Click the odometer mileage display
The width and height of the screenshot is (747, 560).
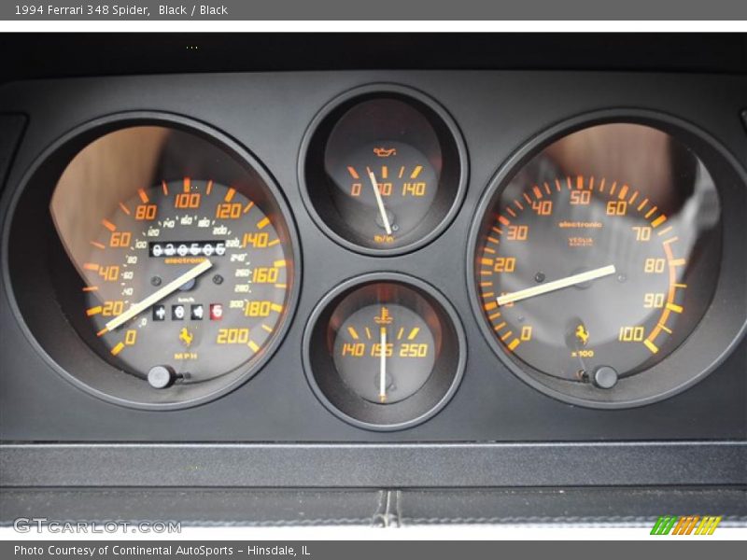pyautogui.click(x=189, y=249)
